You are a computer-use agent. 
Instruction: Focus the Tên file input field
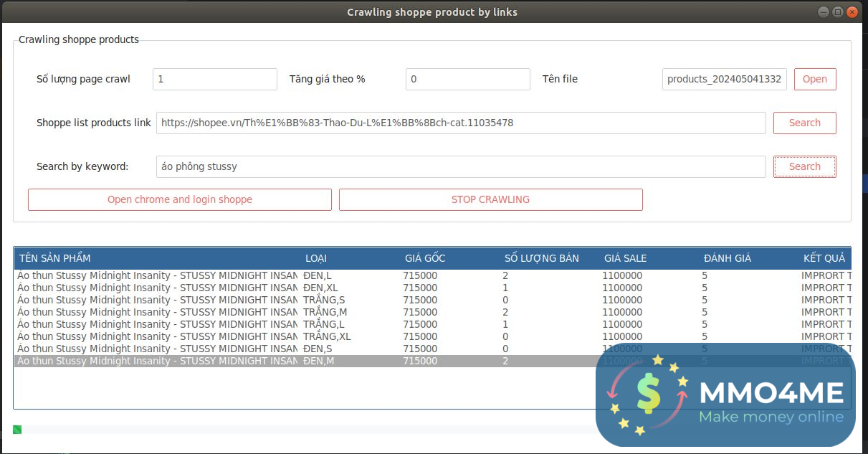pyautogui.click(x=725, y=79)
